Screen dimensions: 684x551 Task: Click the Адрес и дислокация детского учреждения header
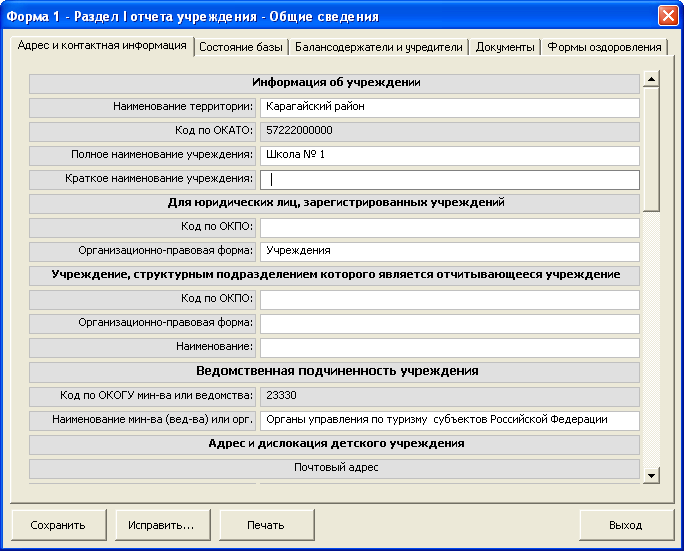pos(335,445)
